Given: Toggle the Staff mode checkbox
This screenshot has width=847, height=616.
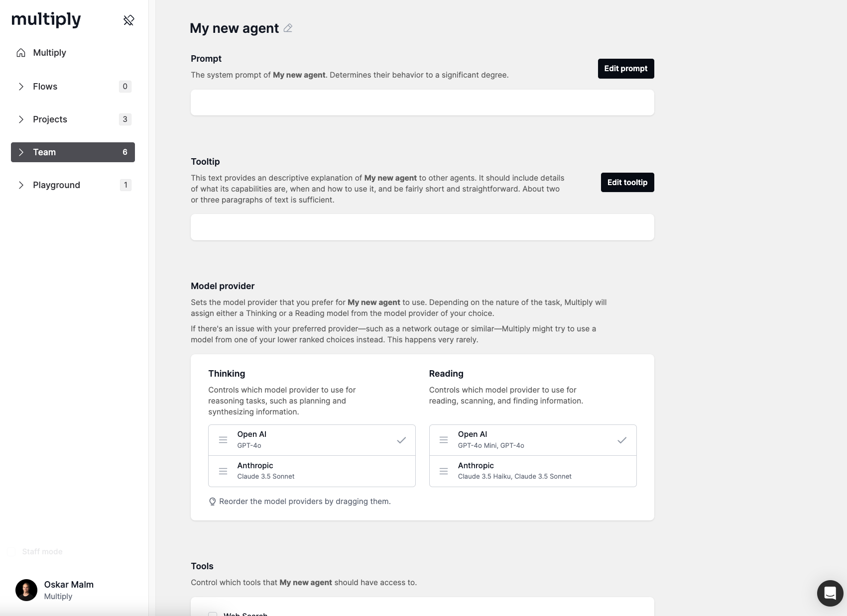Looking at the screenshot, I should 12,551.
